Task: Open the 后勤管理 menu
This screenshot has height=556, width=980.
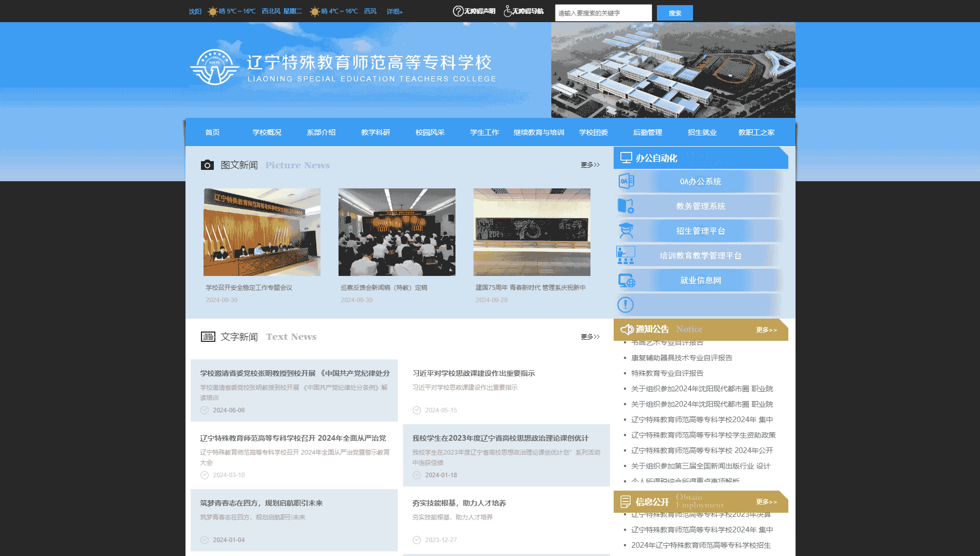Action: [648, 132]
